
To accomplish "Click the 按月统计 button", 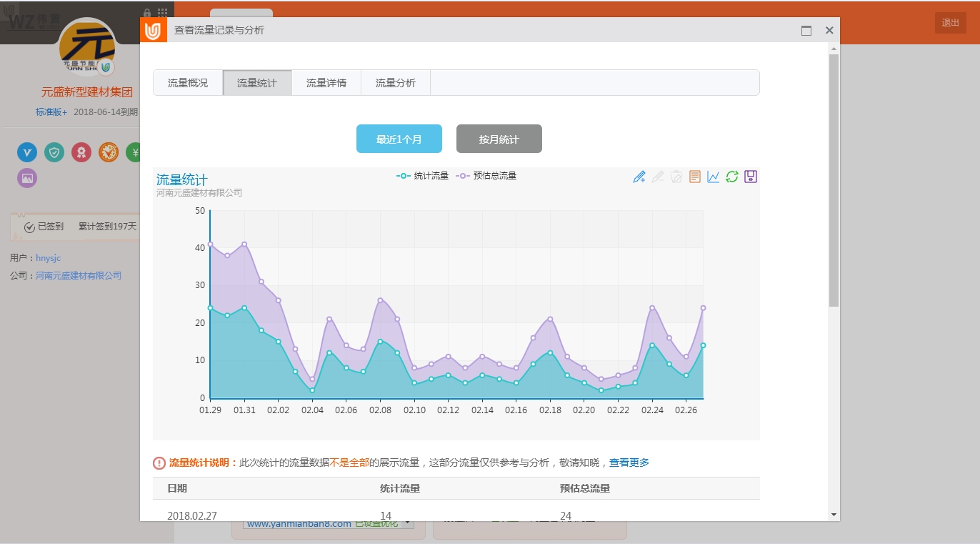I will click(499, 139).
